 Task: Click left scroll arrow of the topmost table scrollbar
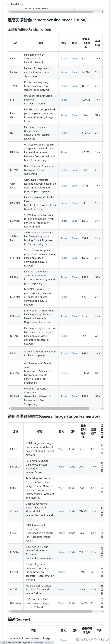tap(9, 12)
